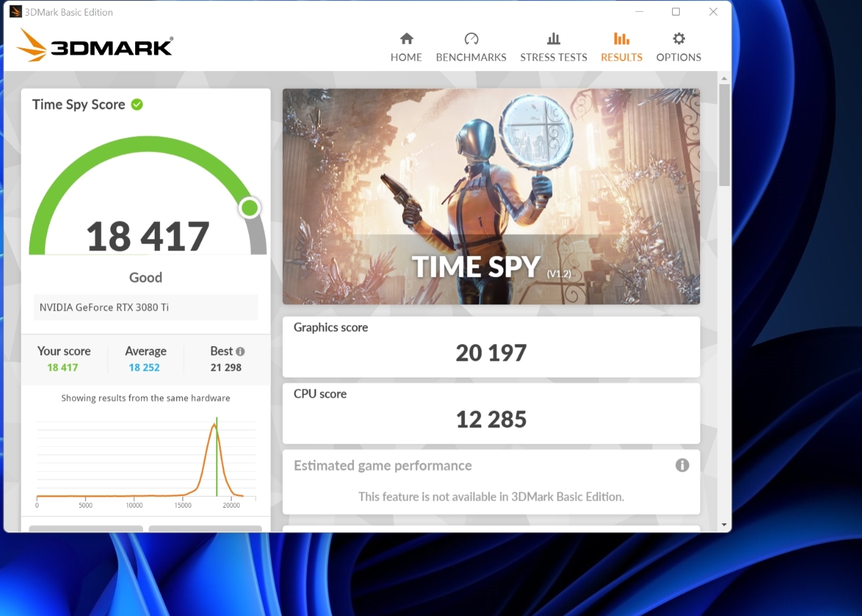This screenshot has width=862, height=616.
Task: Minimize the 3DMark window
Action: [639, 12]
